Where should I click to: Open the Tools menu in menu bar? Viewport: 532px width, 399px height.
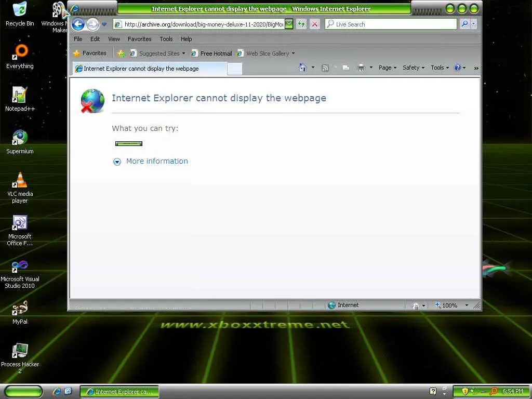[166, 39]
